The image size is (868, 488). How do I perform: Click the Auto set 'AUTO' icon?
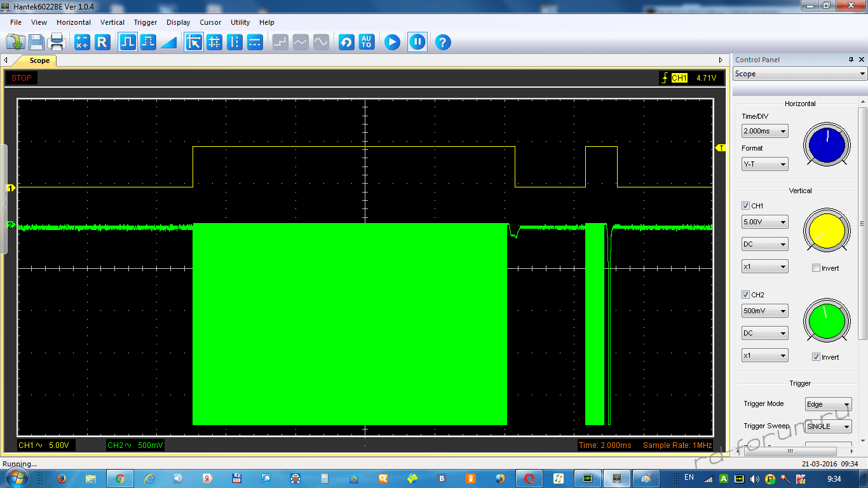pos(367,43)
